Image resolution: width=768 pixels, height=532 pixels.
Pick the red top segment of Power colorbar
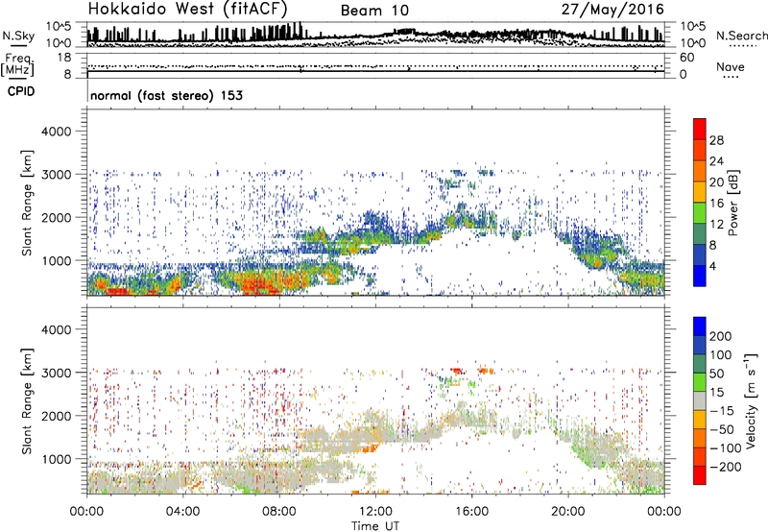(700, 130)
